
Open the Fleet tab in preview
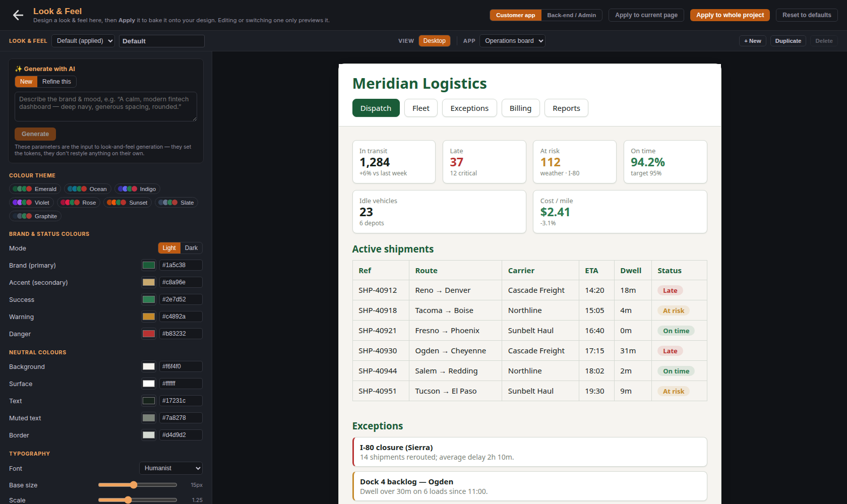(x=421, y=108)
